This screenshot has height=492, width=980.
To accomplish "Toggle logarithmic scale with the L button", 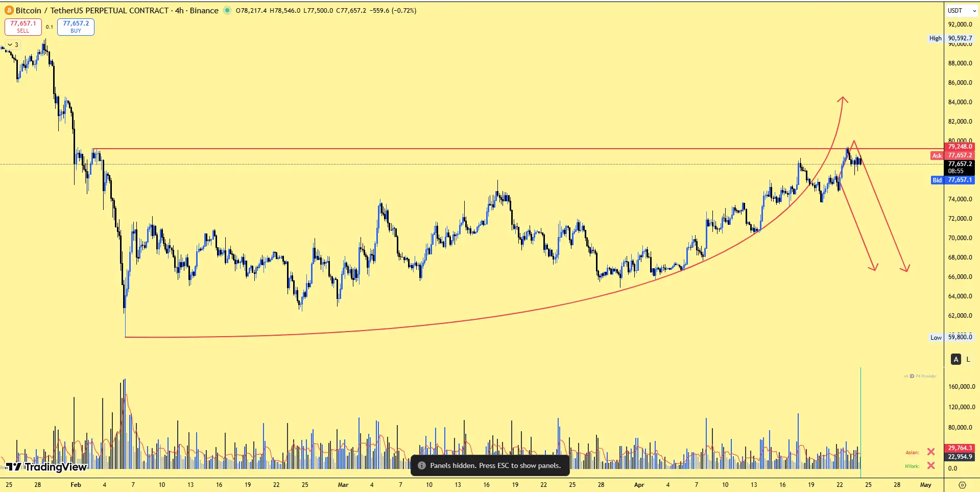I will (x=968, y=359).
